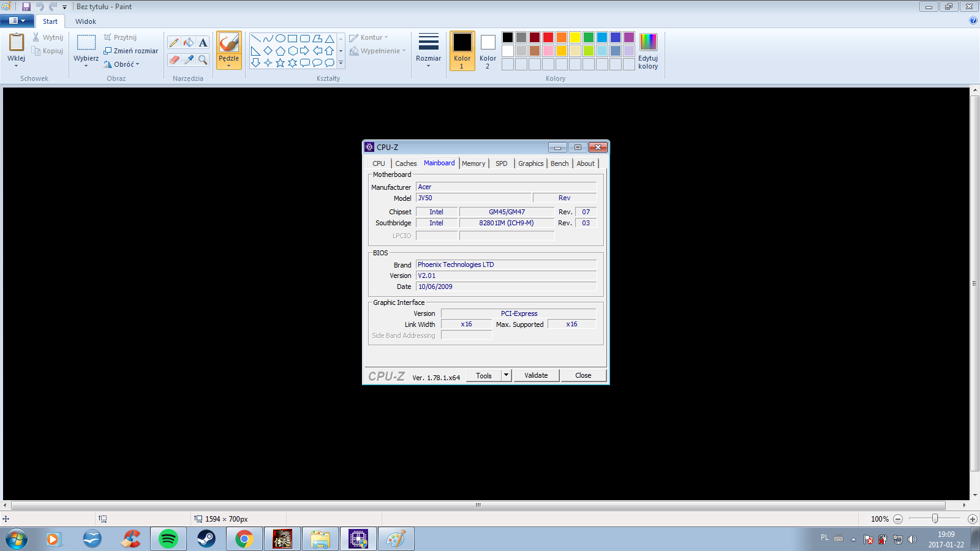Viewport: 980px width, 551px height.
Task: Choose the Hexagon shape
Action: pyautogui.click(x=293, y=51)
